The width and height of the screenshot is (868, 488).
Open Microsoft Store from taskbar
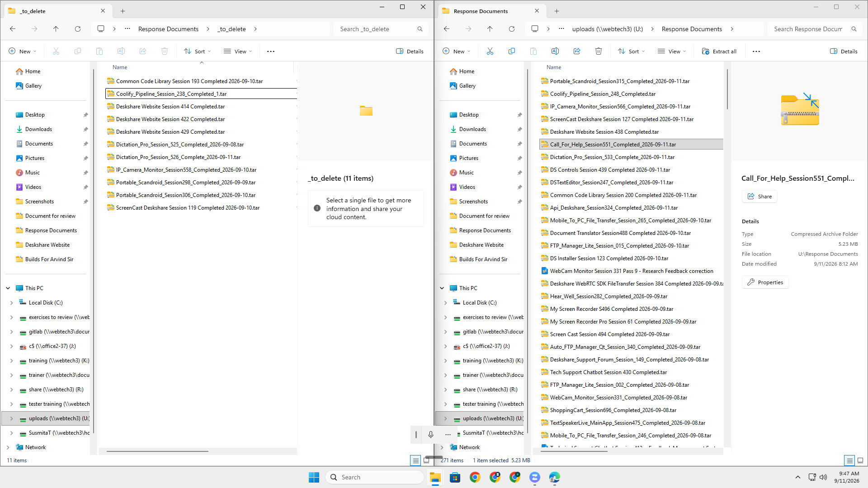click(x=455, y=477)
